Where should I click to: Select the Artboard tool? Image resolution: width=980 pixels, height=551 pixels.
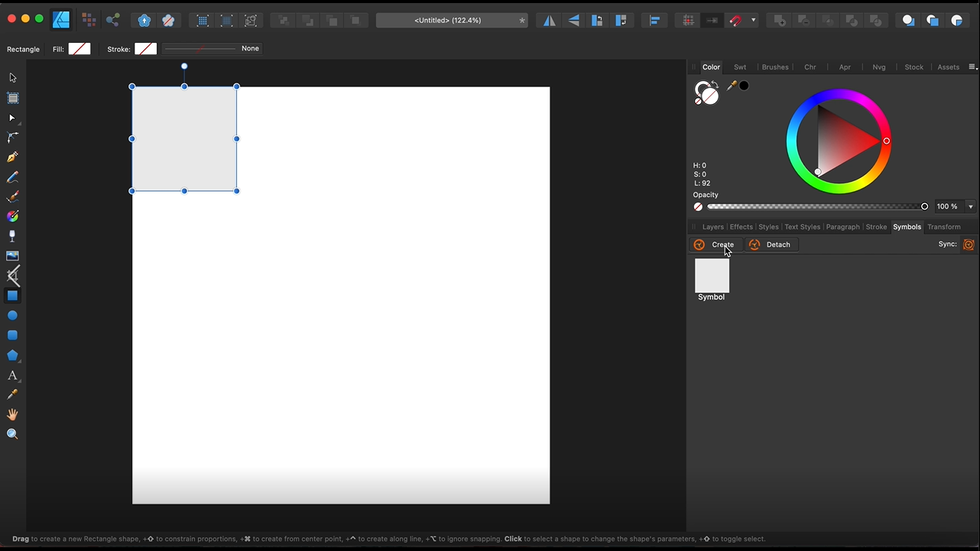pos(12,98)
